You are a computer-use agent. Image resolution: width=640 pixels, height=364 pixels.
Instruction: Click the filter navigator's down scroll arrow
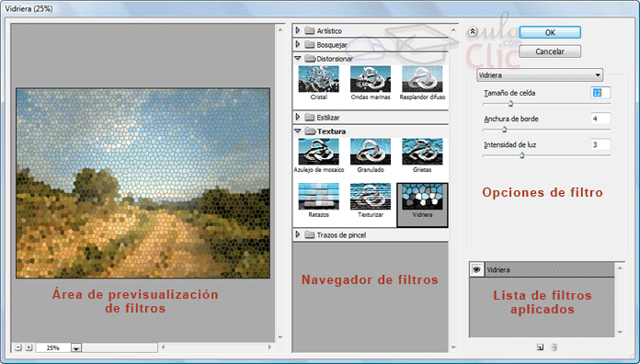[453, 347]
